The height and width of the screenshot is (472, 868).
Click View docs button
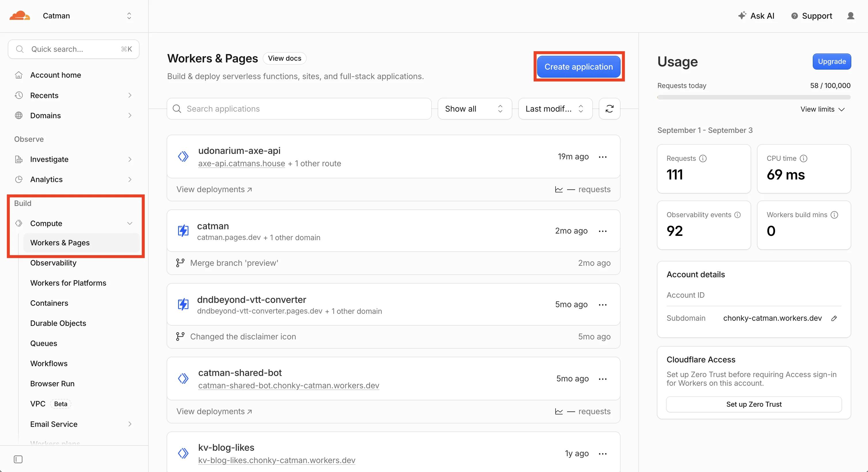click(x=284, y=58)
